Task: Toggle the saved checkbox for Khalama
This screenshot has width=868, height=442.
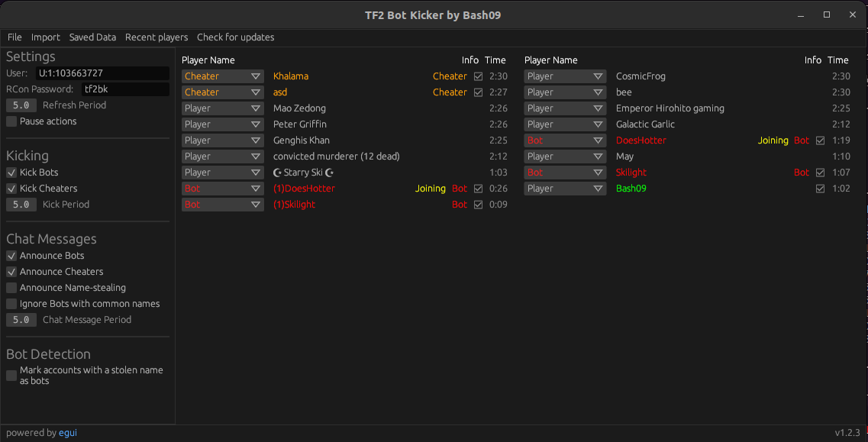Action: tap(479, 76)
